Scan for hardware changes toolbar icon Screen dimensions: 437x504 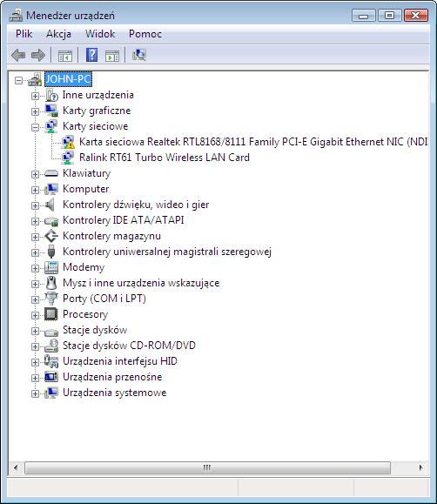pos(139,55)
